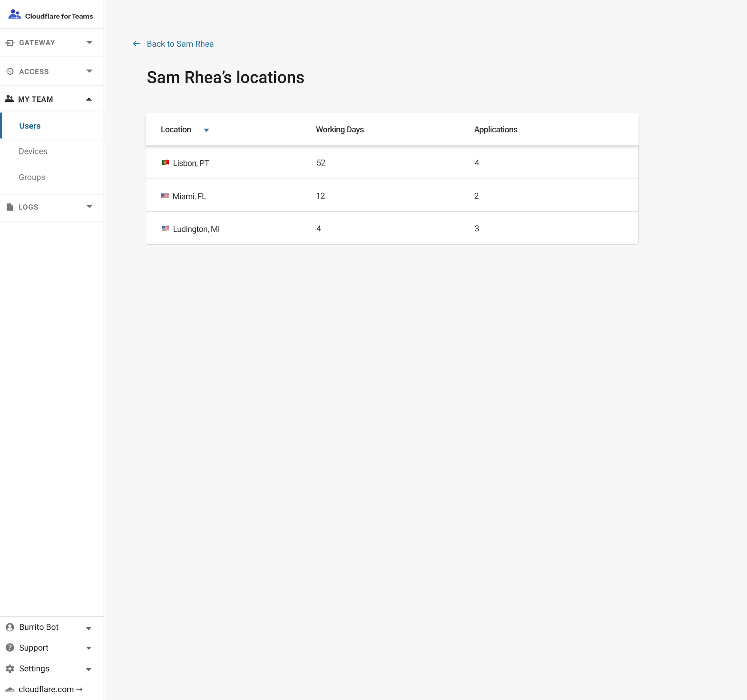Screen dimensions: 747x700
Task: Open the Groups menu item
Action: [x=32, y=178]
